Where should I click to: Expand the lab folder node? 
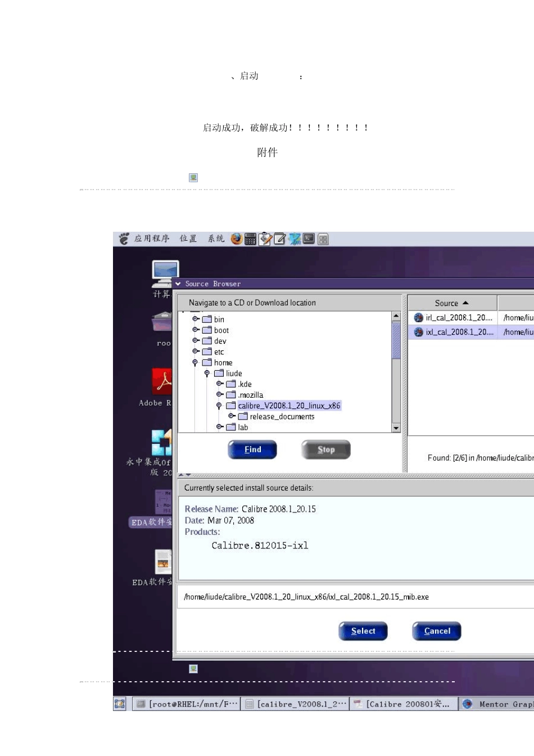pos(220,426)
